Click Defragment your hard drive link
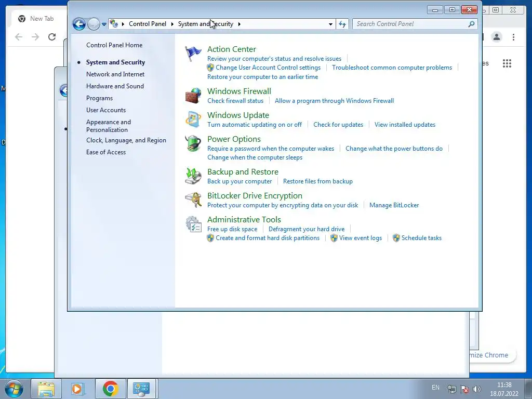The width and height of the screenshot is (532, 399). click(307, 229)
